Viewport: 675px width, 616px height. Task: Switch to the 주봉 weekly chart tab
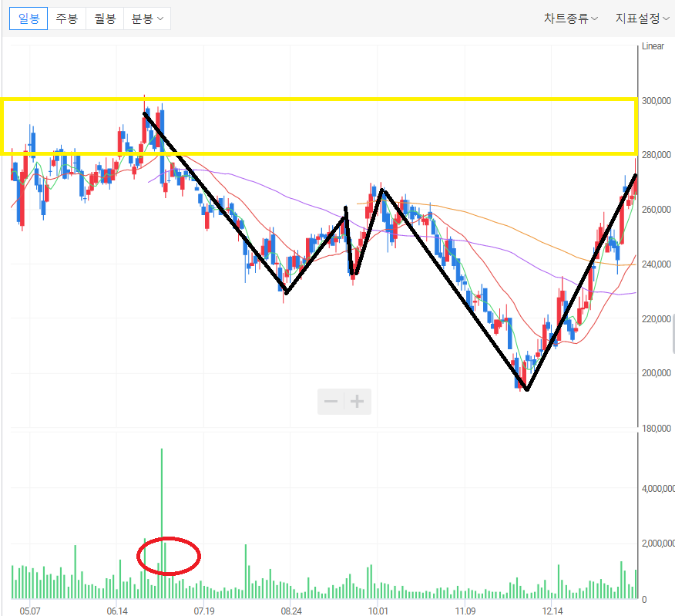pyautogui.click(x=67, y=19)
